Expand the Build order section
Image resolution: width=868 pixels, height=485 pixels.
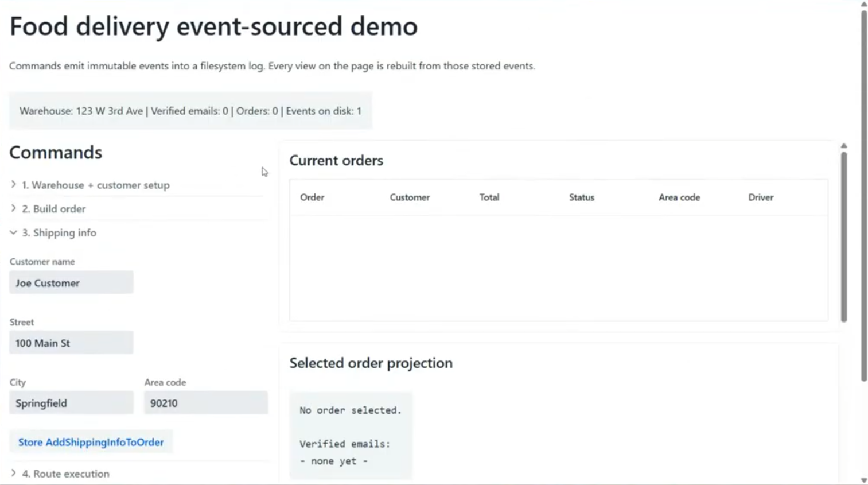[48, 209]
